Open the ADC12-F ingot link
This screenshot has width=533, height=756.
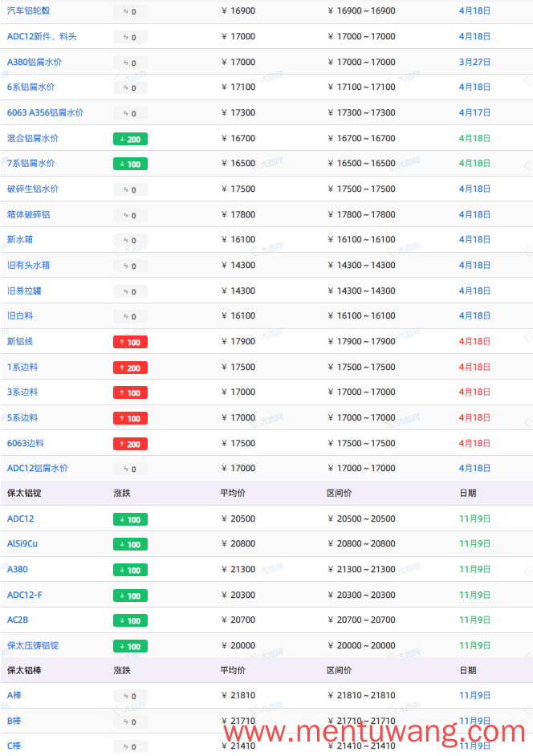[x=25, y=595]
